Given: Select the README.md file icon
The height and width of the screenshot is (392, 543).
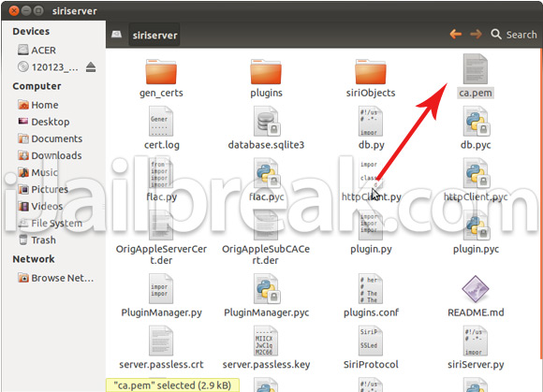Looking at the screenshot, I should click(476, 289).
